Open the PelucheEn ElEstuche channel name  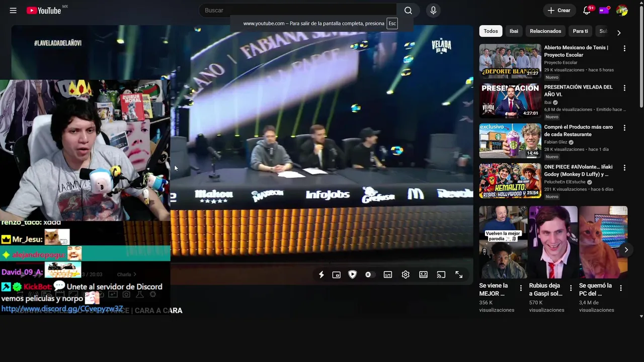(565, 182)
